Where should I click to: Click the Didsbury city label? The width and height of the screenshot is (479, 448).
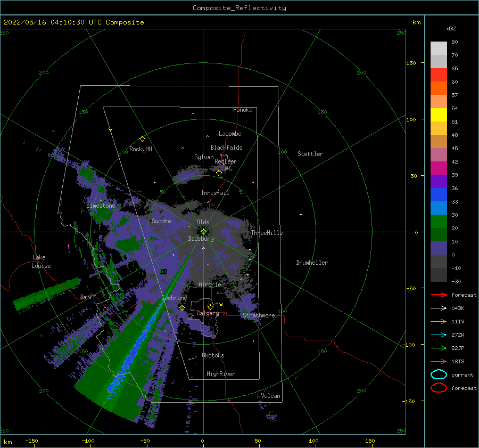tap(201, 239)
